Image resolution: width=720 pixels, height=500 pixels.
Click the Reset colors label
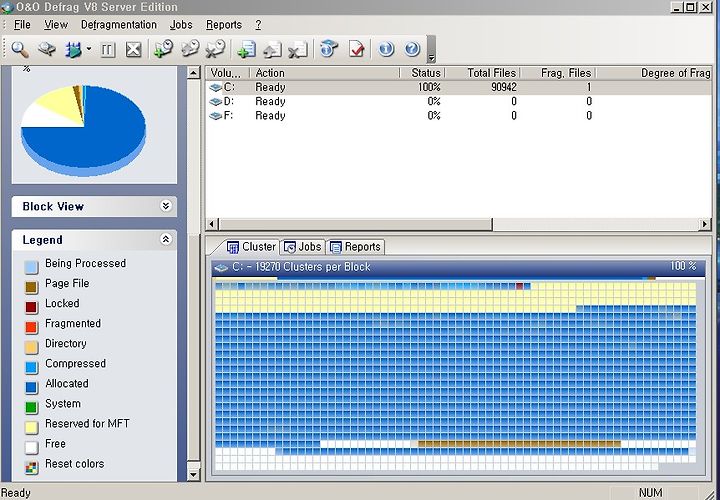pos(74,464)
